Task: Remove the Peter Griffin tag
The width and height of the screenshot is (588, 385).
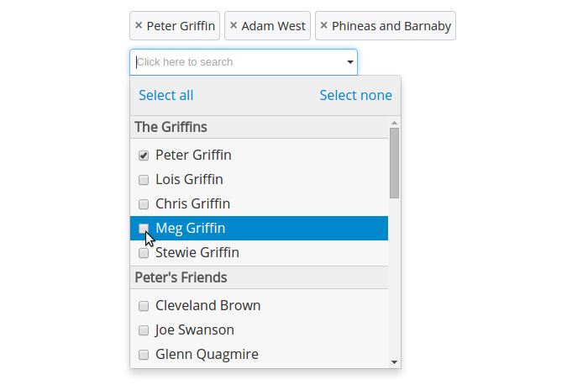Action: pos(139,25)
